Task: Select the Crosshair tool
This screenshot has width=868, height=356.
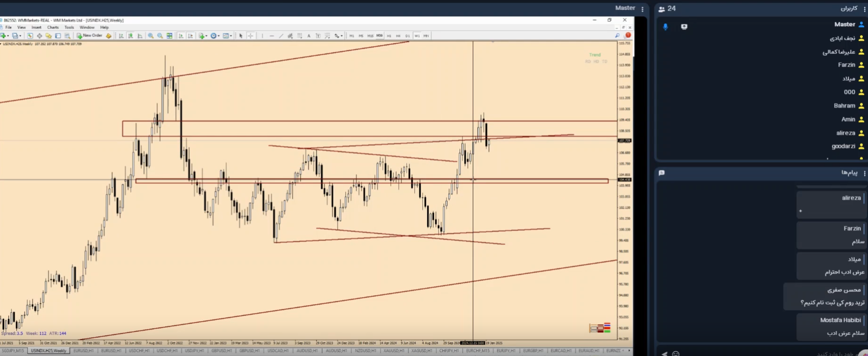Action: click(250, 36)
